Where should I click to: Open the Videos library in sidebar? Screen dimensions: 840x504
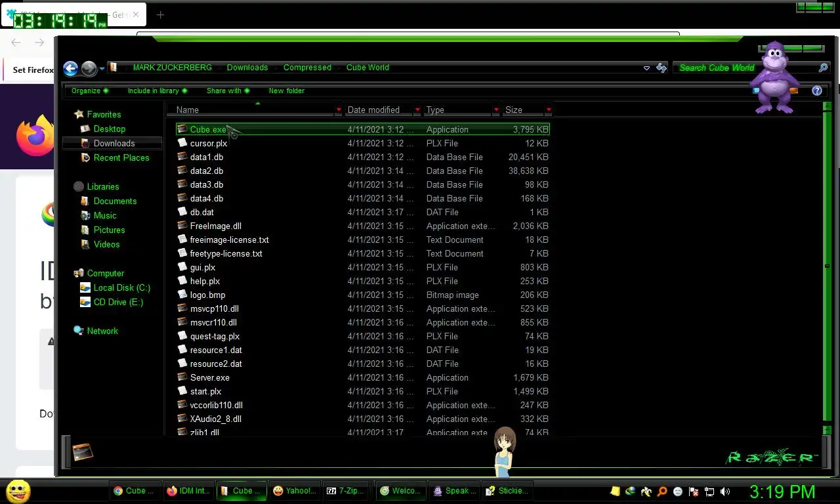pos(106,244)
